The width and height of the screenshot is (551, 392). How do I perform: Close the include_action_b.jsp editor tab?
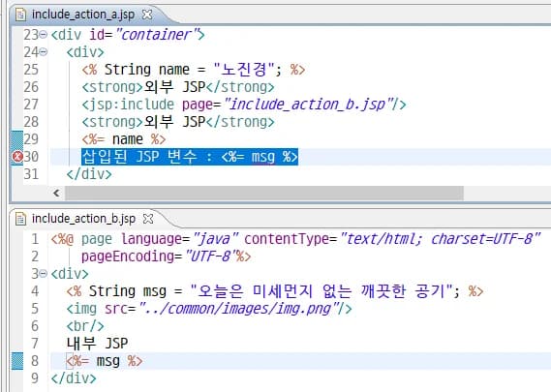coord(148,219)
